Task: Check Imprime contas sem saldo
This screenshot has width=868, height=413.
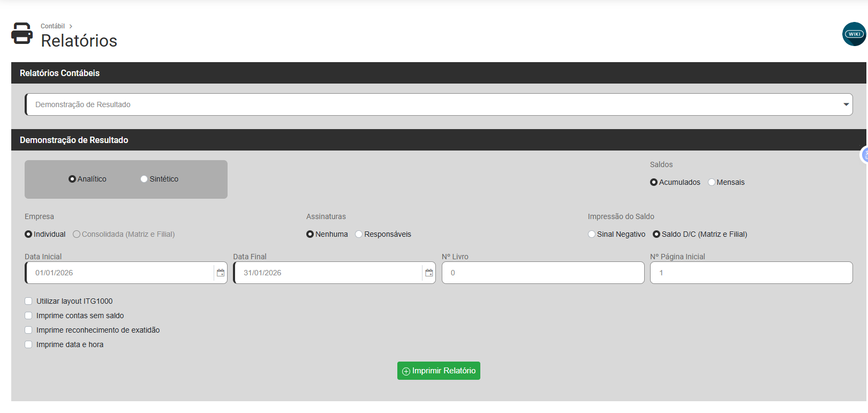Action: click(28, 316)
